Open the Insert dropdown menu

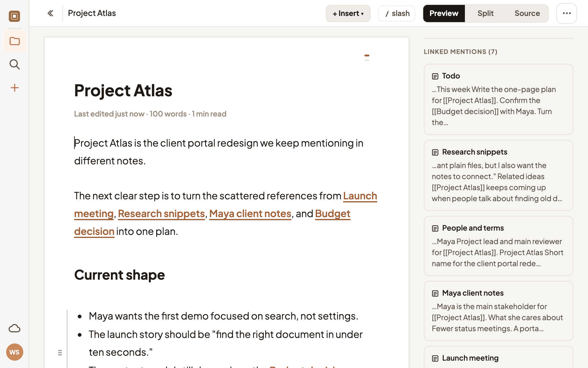(x=348, y=13)
